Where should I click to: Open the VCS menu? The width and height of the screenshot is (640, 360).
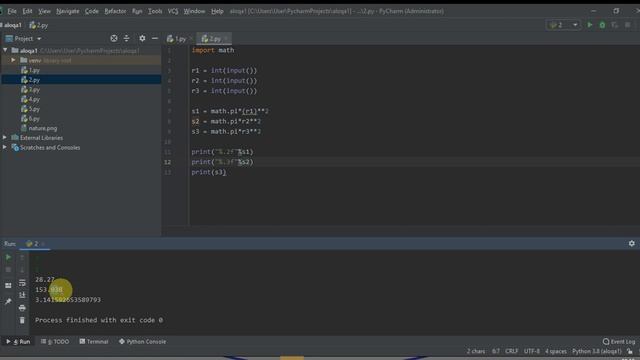pyautogui.click(x=173, y=11)
